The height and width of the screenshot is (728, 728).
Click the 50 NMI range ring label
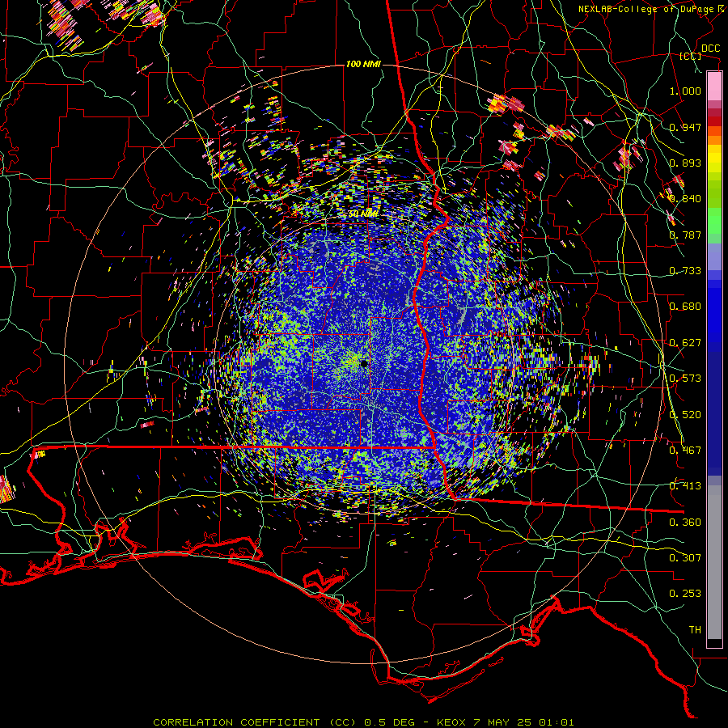click(362, 214)
